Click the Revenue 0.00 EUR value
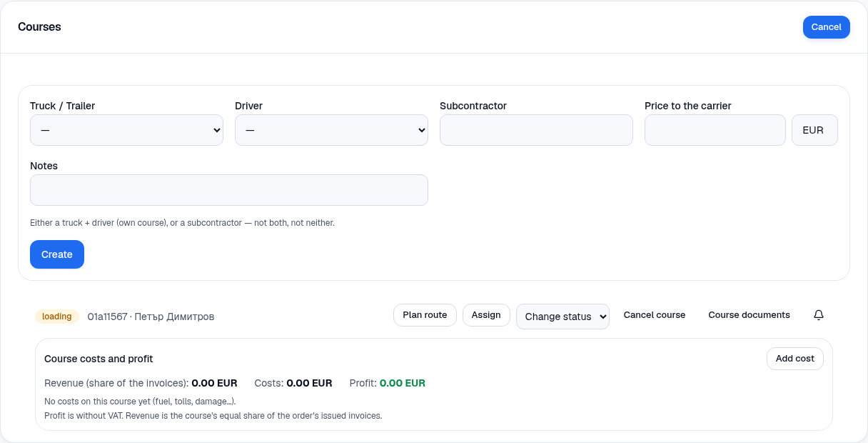The height and width of the screenshot is (443, 868). pyautogui.click(x=214, y=383)
